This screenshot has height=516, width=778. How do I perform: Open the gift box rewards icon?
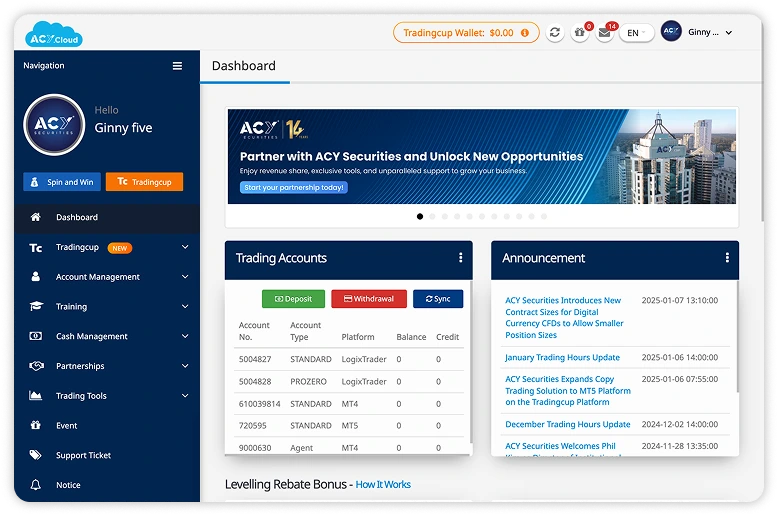click(580, 33)
